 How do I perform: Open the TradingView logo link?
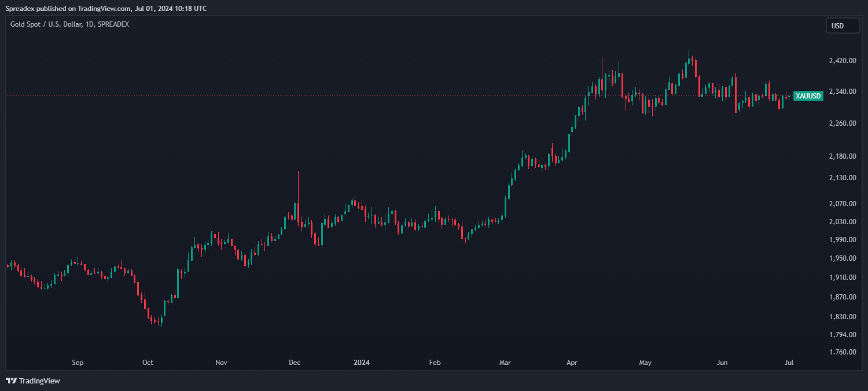coord(33,381)
